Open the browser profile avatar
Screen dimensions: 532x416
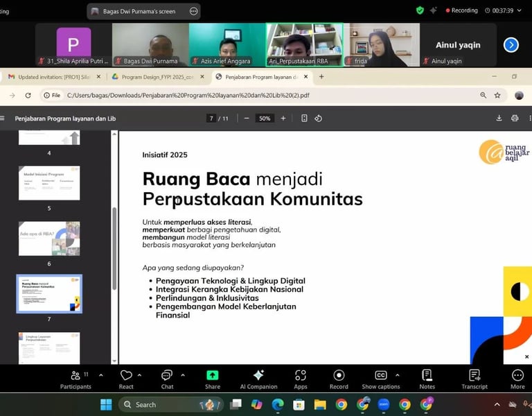coord(519,96)
